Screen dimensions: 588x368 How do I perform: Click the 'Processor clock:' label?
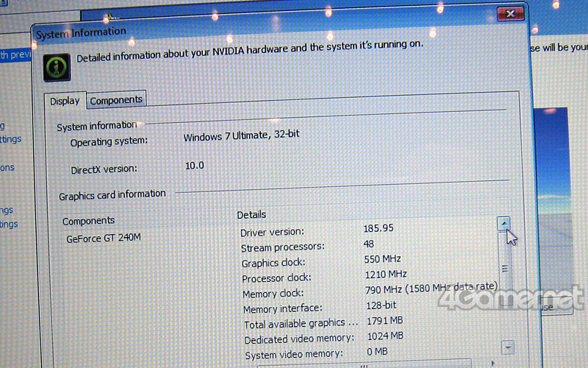click(277, 278)
